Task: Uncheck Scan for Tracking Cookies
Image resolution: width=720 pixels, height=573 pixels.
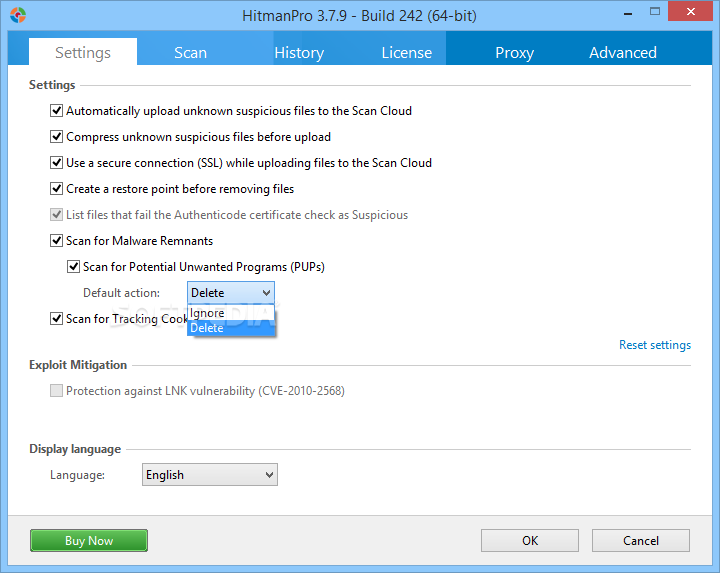Action: [56, 319]
